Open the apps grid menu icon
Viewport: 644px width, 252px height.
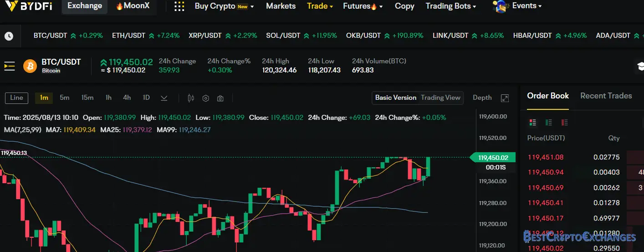(179, 6)
